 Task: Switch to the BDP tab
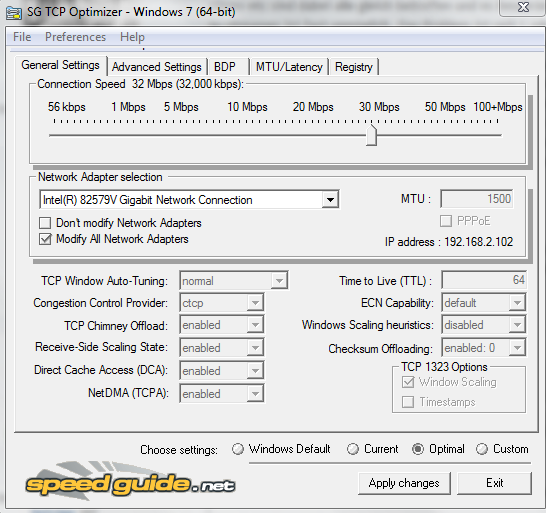pos(228,67)
